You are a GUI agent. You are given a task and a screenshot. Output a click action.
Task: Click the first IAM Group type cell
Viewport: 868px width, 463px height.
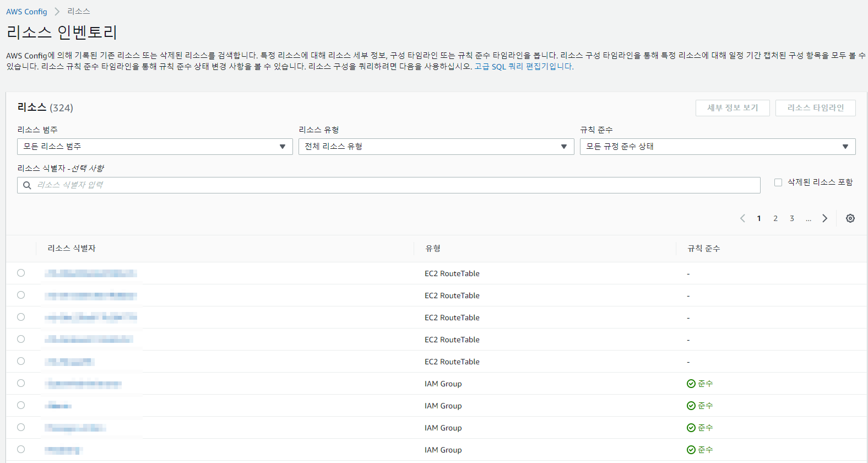[443, 384]
